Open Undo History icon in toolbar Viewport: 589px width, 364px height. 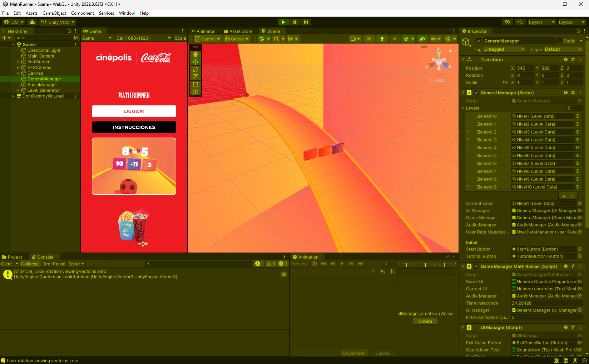click(508, 22)
